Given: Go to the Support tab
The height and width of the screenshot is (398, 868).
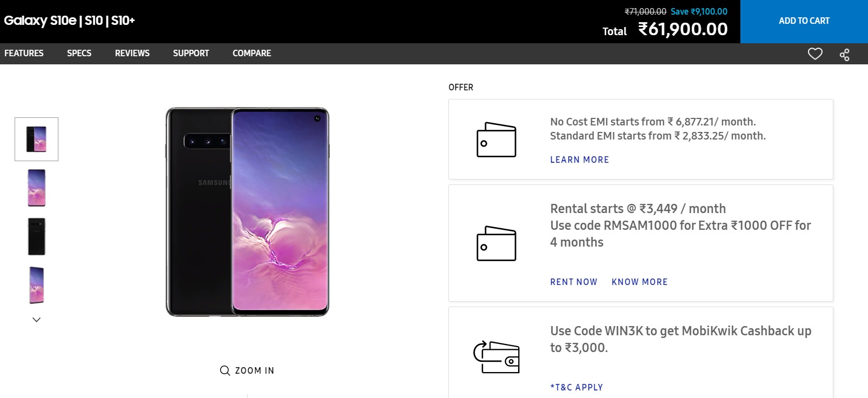Looking at the screenshot, I should 191,53.
